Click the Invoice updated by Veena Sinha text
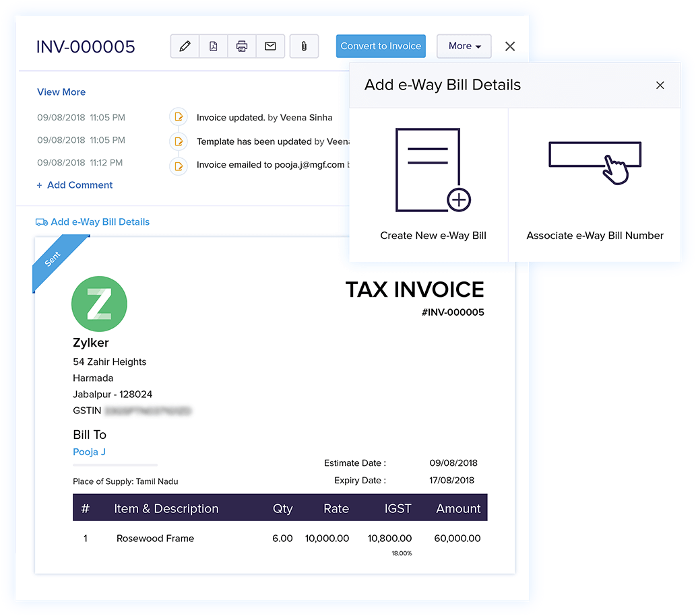Viewport: 696px width, 616px height. tap(265, 118)
